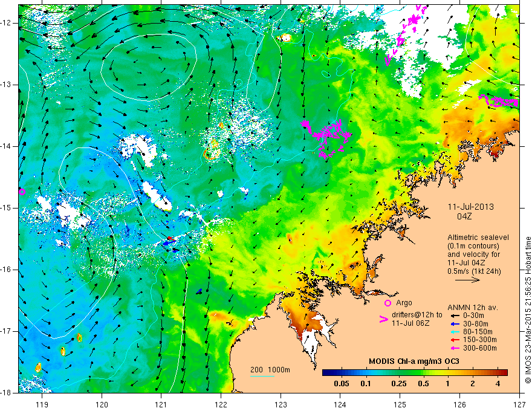This screenshot has width=532, height=411.
Task: Click the small blue mooring arrow near 121.6E 16.4S
Action: tap(199, 291)
